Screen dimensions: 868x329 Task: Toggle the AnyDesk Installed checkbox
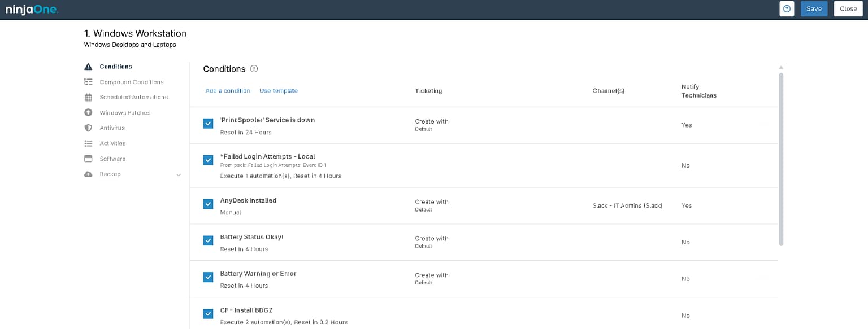point(208,204)
